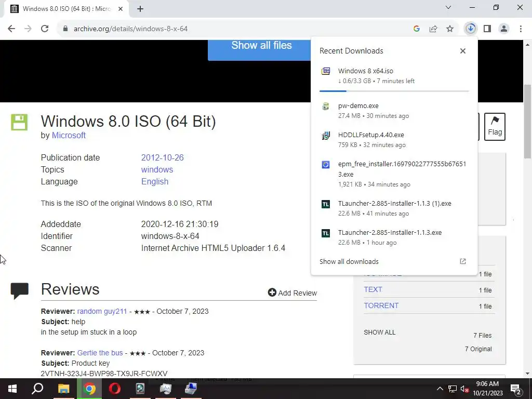Open the Microsoft creator link
Image resolution: width=532 pixels, height=399 pixels.
pos(69,136)
